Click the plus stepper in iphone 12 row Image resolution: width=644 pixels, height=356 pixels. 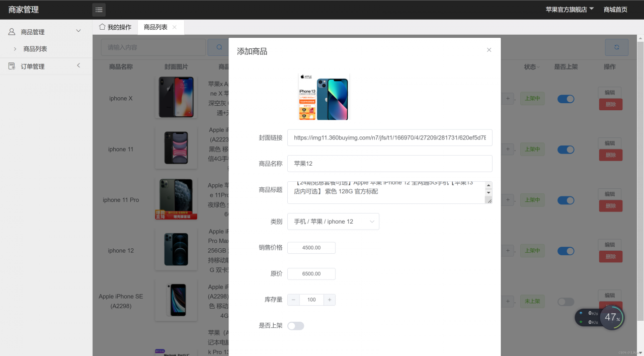(x=508, y=251)
